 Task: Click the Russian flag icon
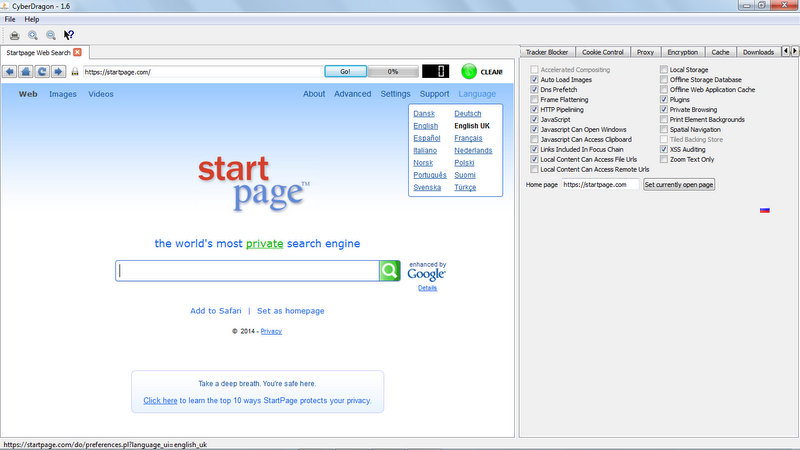tap(764, 210)
